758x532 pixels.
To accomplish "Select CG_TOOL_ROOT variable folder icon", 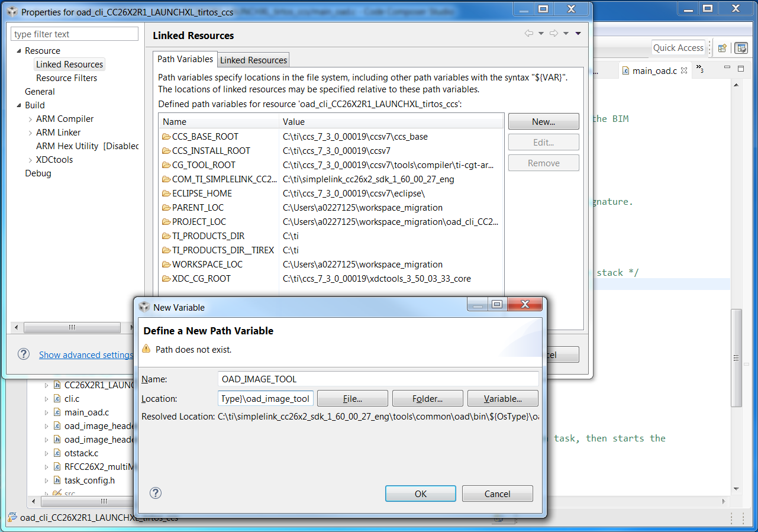I will pos(166,165).
